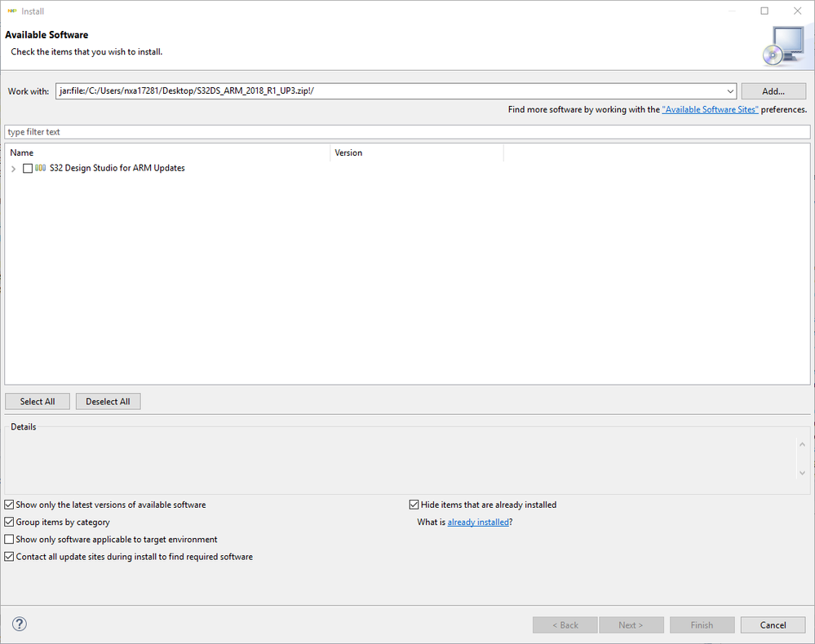Click the Select All button

pos(38,401)
